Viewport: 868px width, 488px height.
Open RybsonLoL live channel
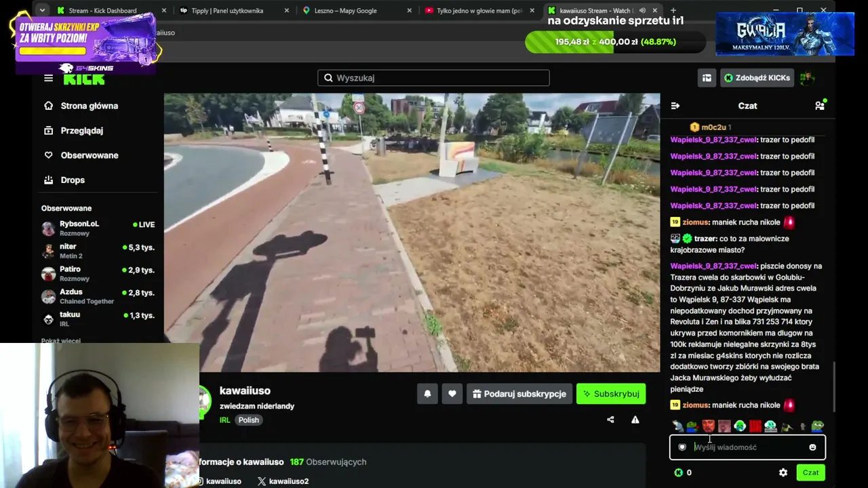[x=98, y=228]
